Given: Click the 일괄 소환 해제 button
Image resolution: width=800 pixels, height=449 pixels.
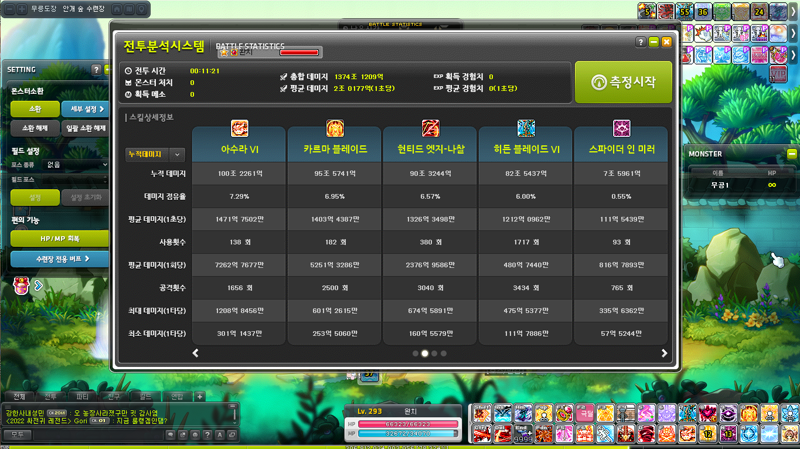Looking at the screenshot, I should 86,128.
